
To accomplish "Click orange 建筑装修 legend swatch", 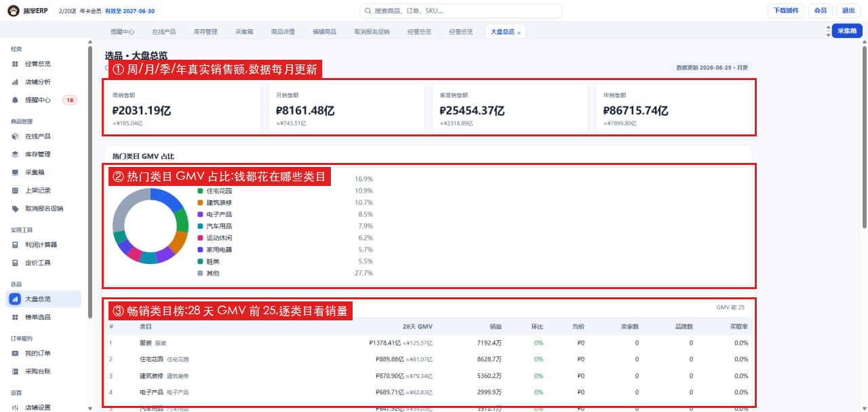I will (200, 202).
